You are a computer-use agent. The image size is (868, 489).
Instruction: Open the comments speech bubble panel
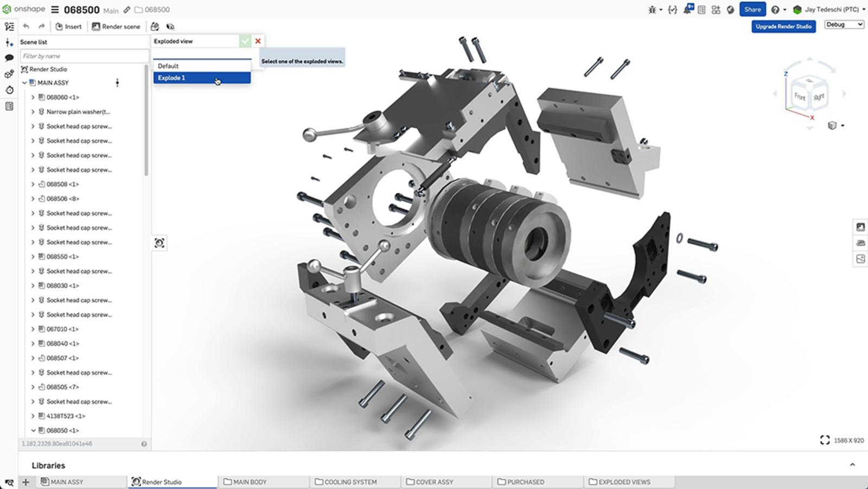click(9, 58)
